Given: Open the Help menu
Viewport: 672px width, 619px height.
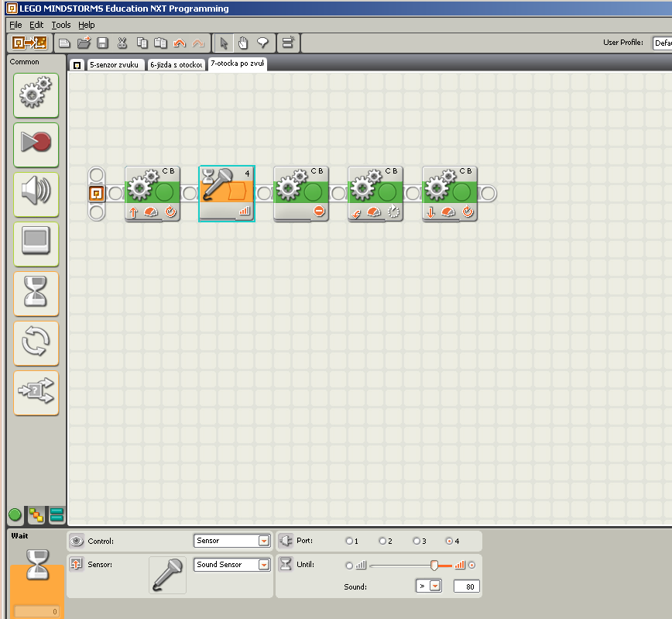Looking at the screenshot, I should (86, 25).
